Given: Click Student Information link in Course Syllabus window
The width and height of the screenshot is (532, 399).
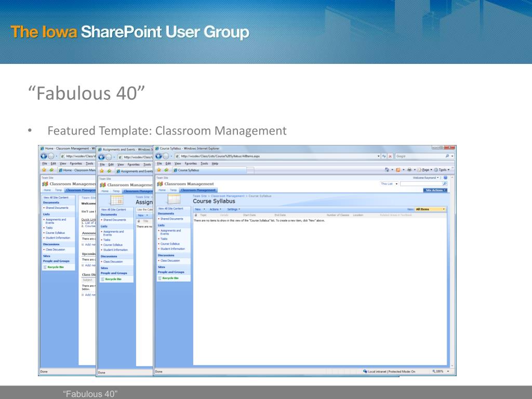Looking at the screenshot, I should pos(172,249).
